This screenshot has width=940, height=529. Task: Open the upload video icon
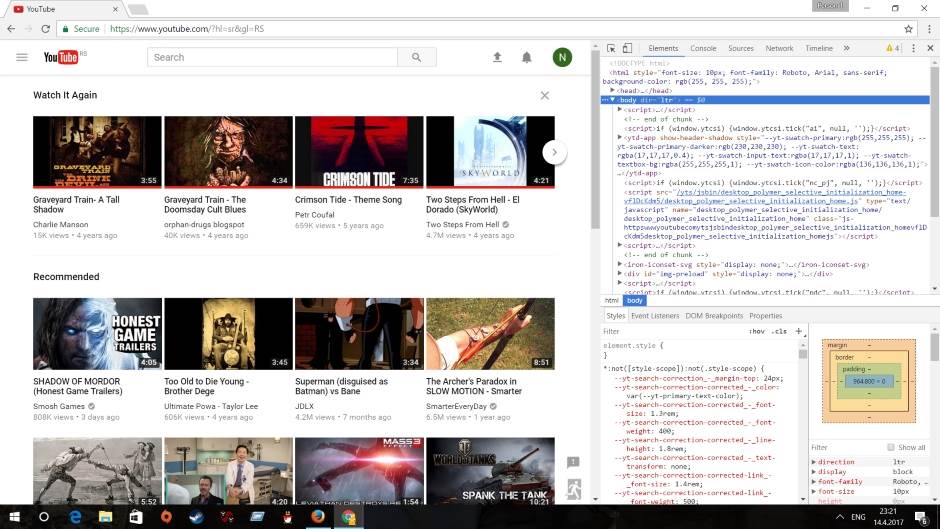(x=497, y=57)
